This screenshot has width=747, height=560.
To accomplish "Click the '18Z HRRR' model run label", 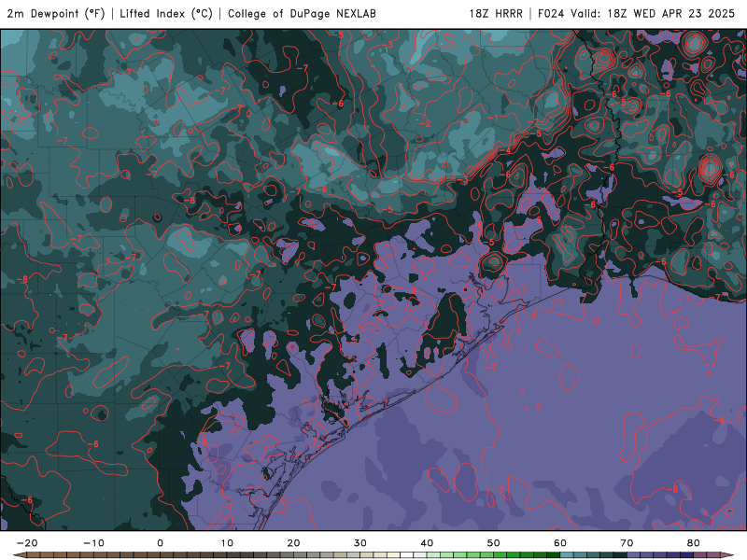I will pos(496,13).
